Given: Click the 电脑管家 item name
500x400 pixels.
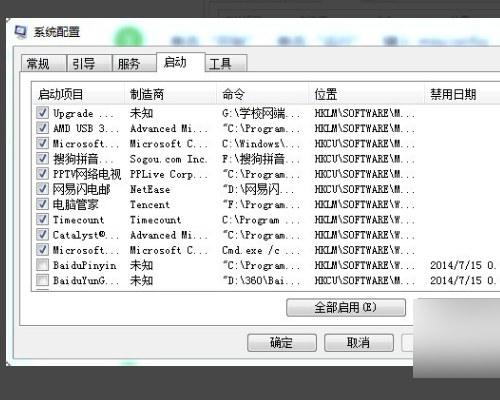Looking at the screenshot, I should click(76, 204).
